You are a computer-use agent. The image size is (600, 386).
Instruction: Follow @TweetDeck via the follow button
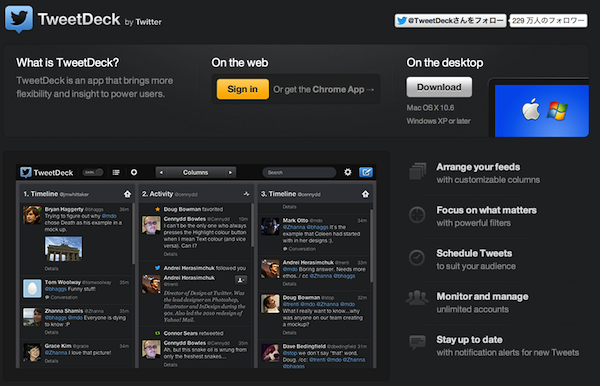point(450,21)
